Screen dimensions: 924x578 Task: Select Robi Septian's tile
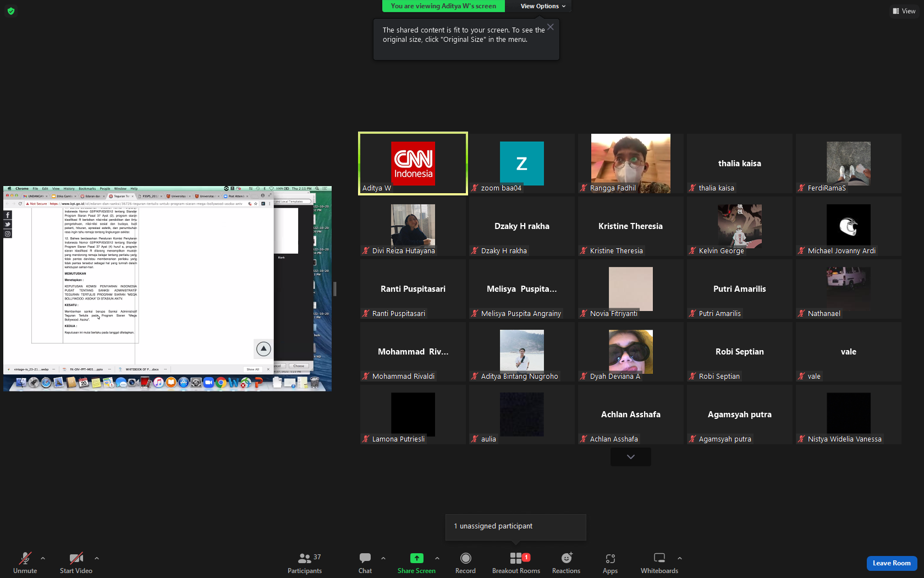(740, 352)
